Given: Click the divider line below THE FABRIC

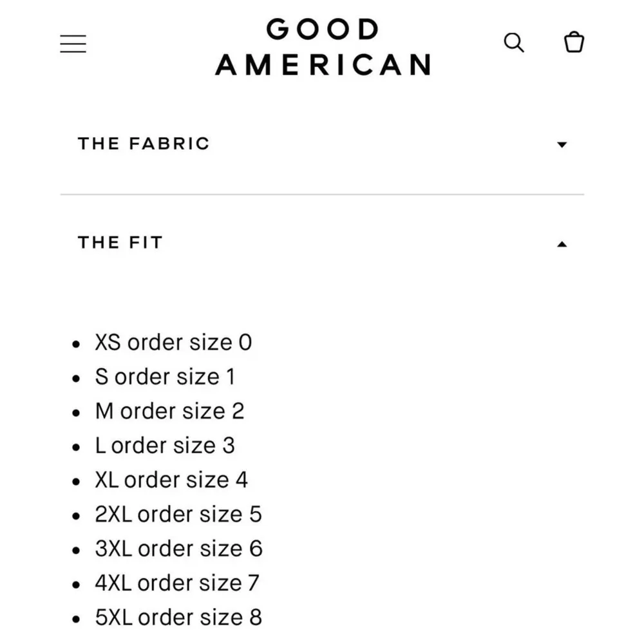Looking at the screenshot, I should point(322,193).
